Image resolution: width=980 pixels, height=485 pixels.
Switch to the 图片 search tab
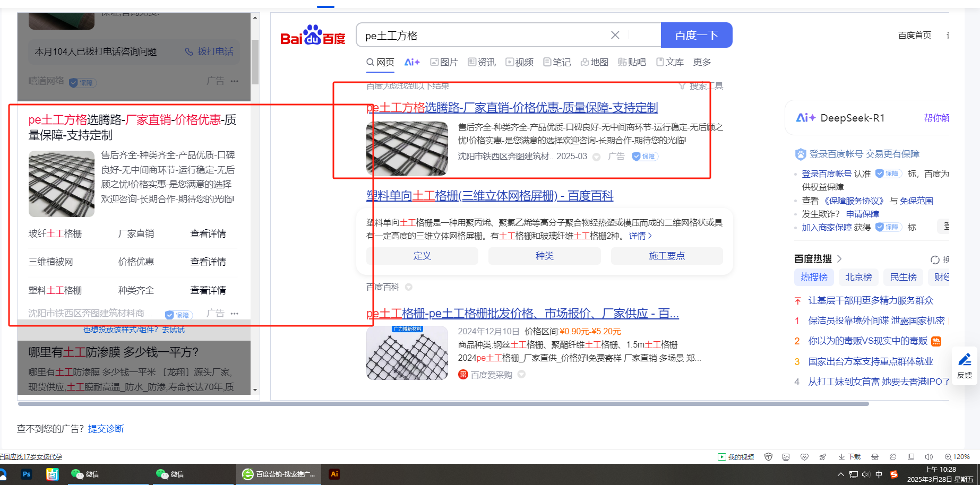point(444,62)
